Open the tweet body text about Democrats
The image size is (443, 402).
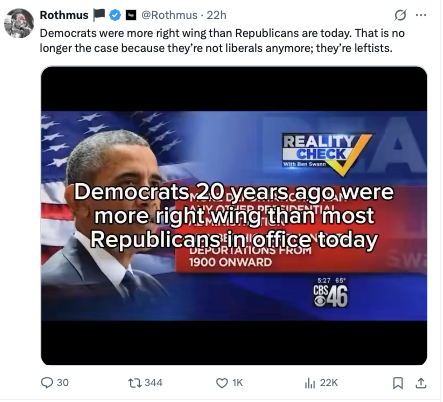pos(222,41)
